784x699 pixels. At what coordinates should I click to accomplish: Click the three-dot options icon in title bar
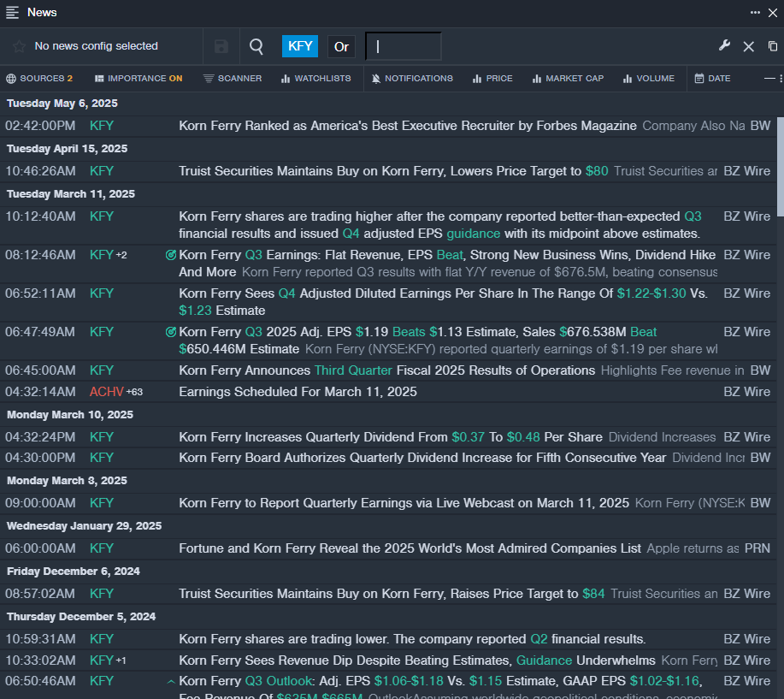tap(755, 12)
